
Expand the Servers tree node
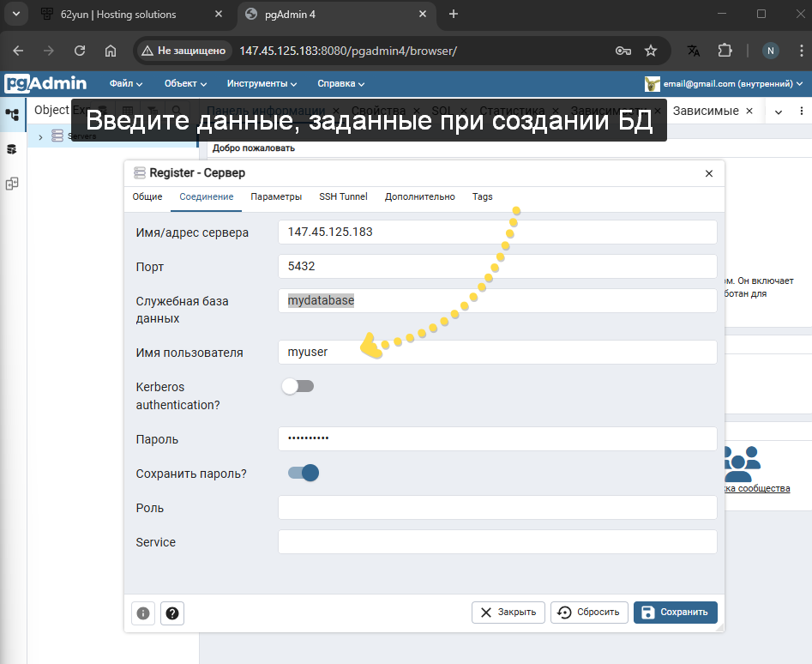click(40, 136)
